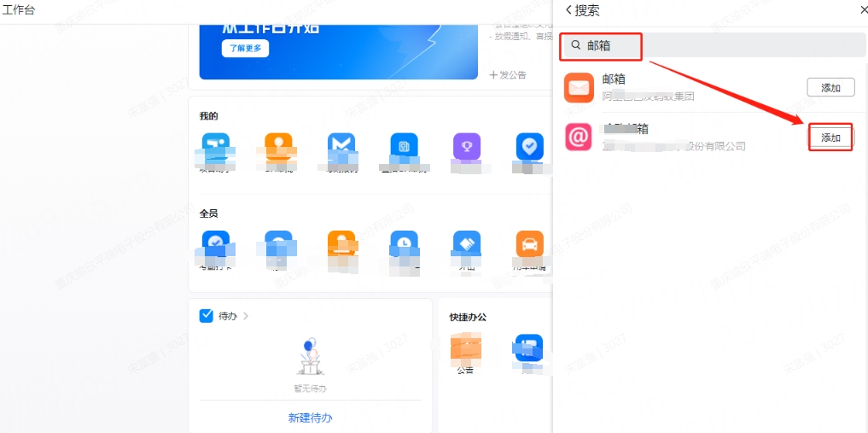Open the blue location checkmark app
The image size is (868, 433).
pyautogui.click(x=529, y=146)
